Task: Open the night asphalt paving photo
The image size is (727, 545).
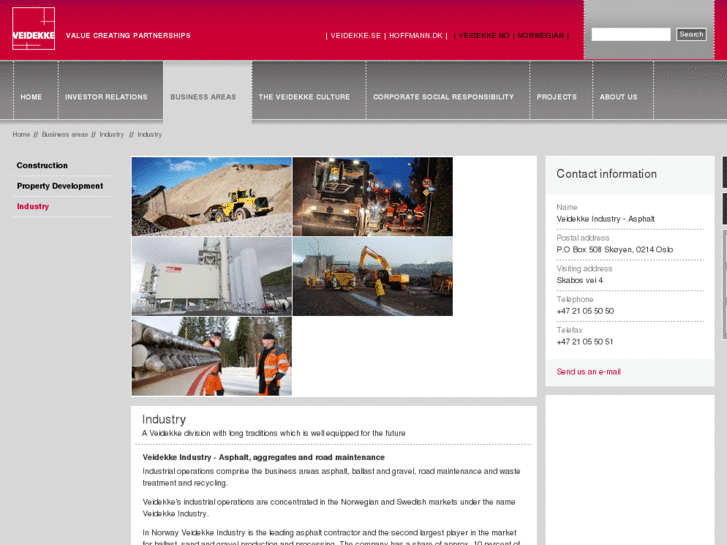Action: point(373,197)
